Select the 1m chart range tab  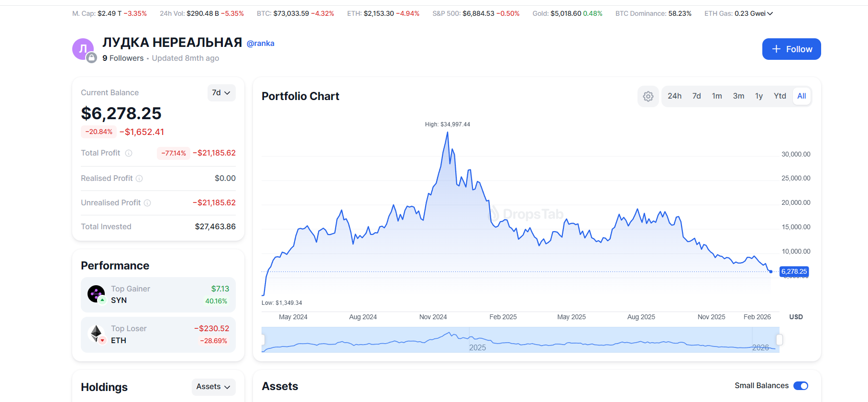[716, 96]
